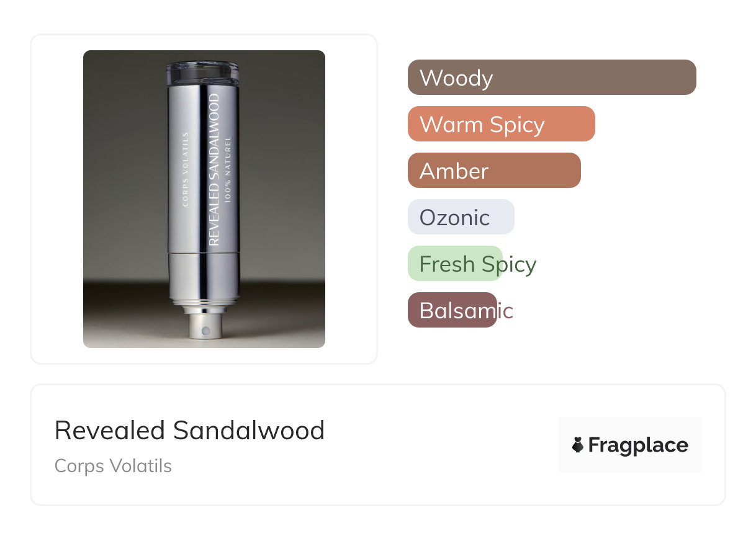The image size is (756, 536).
Task: Click vertical REVEALED SANDALWOOD text on bottle
Action: pos(214,169)
